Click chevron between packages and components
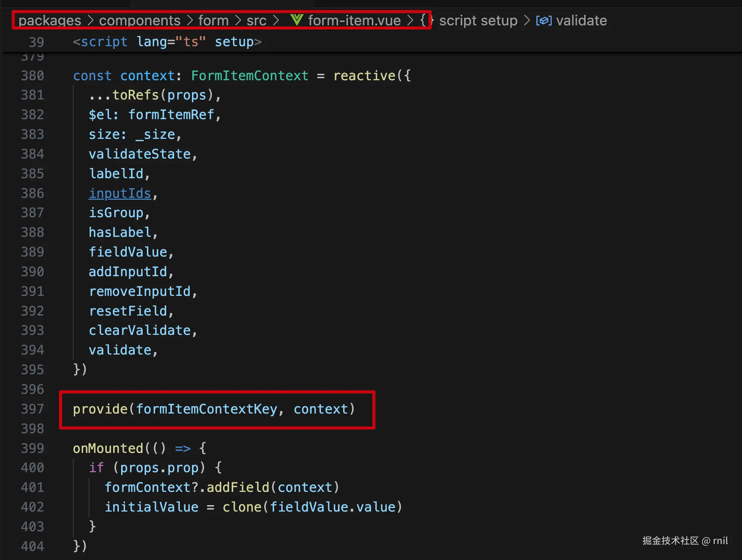Image resolution: width=742 pixels, height=560 pixels. (x=90, y=20)
